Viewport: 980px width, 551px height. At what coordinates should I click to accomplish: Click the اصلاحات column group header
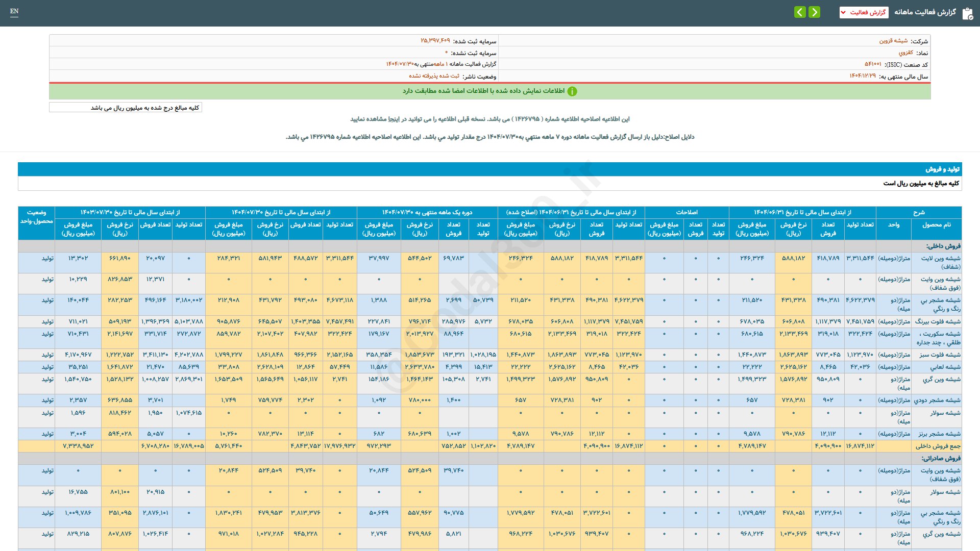pos(687,212)
